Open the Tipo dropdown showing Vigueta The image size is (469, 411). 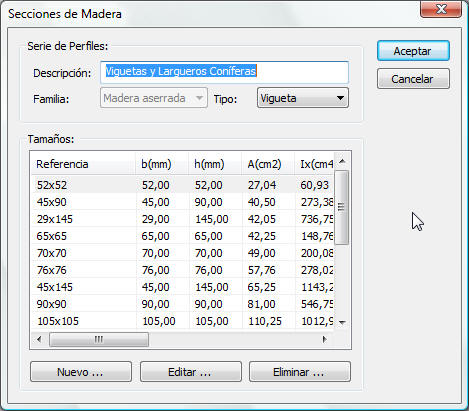[x=303, y=98]
